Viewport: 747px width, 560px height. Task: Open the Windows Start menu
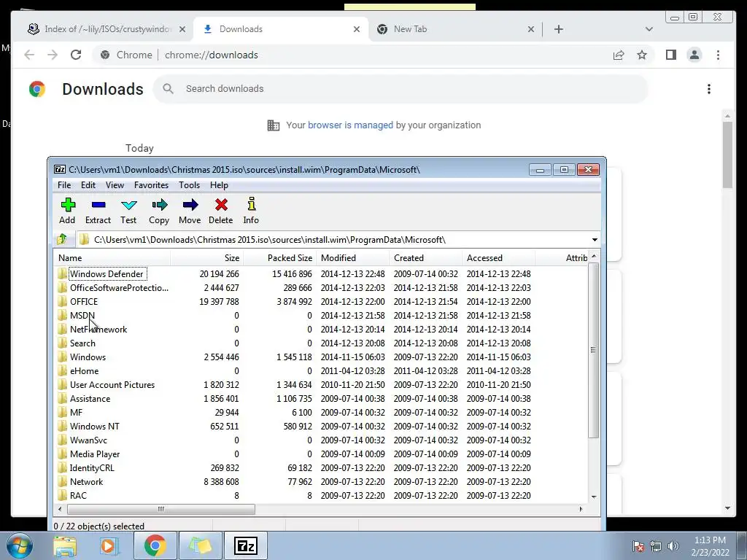point(20,545)
